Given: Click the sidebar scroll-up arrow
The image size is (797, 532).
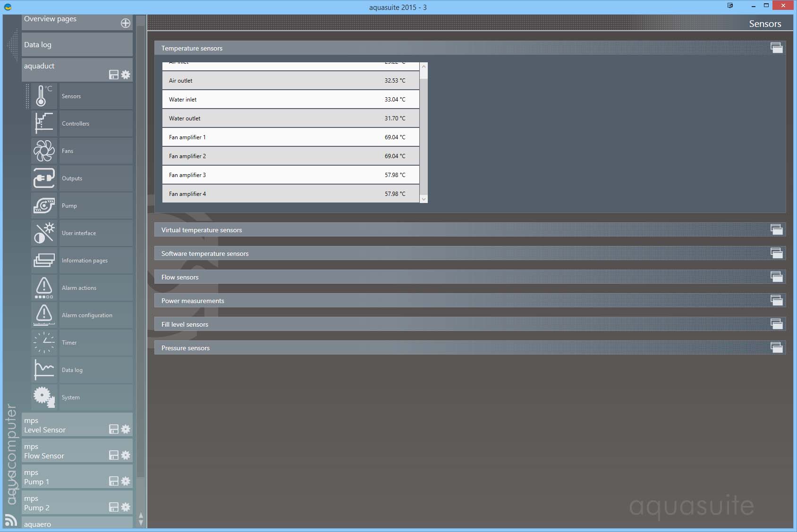Looking at the screenshot, I should click(x=141, y=515).
